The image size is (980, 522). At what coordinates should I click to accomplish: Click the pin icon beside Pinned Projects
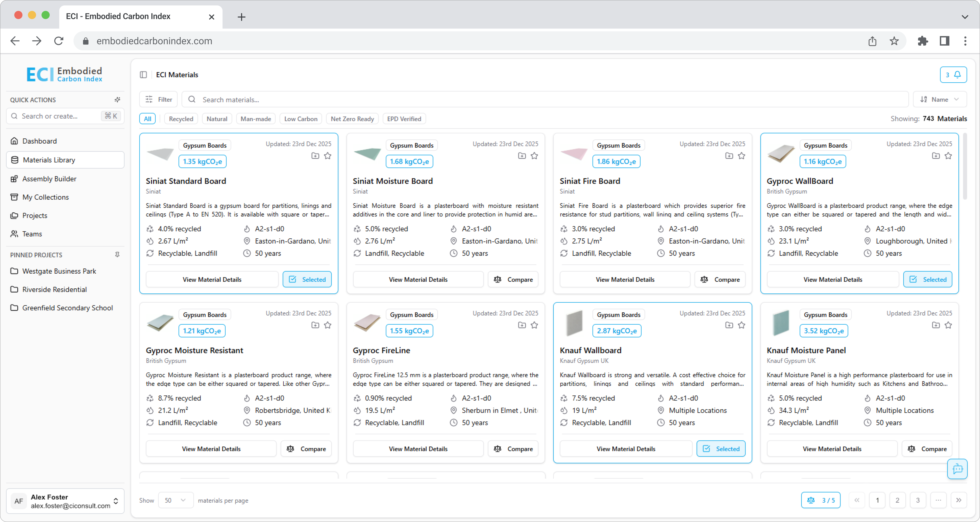point(117,255)
